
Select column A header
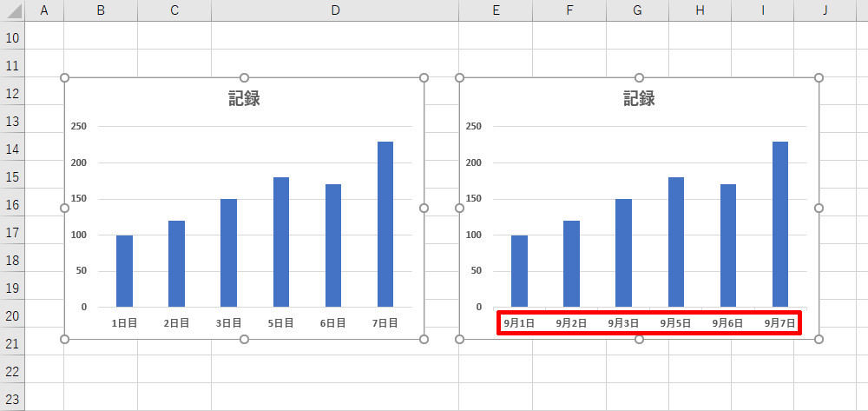coord(44,10)
